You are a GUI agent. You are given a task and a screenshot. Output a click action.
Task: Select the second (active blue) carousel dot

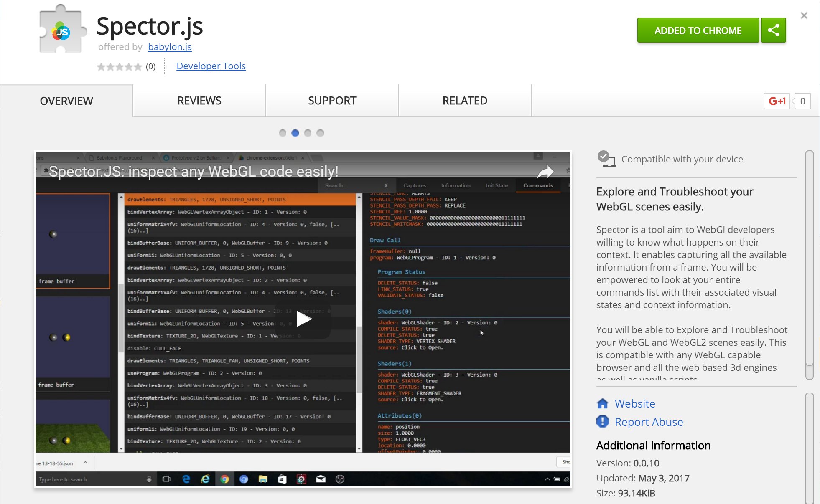[x=295, y=133]
